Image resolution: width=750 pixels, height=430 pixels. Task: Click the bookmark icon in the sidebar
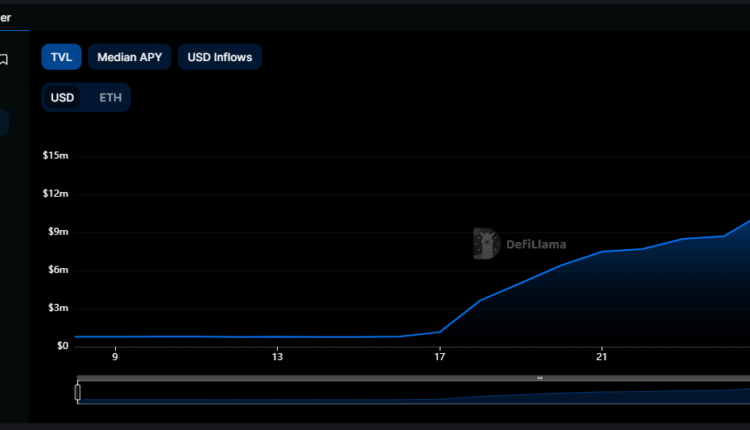(x=4, y=59)
